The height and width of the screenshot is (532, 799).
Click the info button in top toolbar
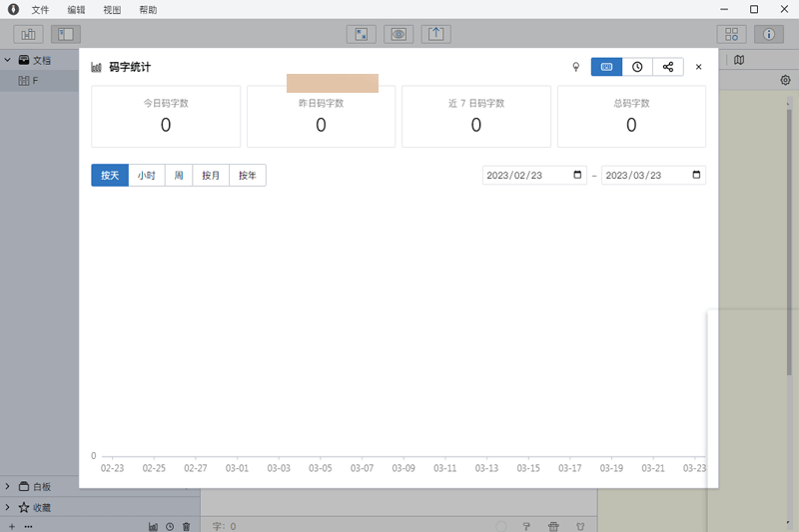768,34
